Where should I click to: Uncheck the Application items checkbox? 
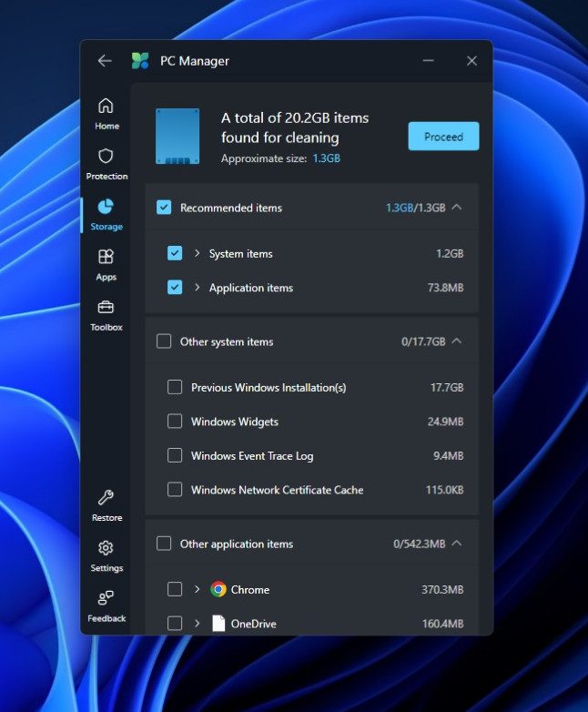tap(175, 287)
